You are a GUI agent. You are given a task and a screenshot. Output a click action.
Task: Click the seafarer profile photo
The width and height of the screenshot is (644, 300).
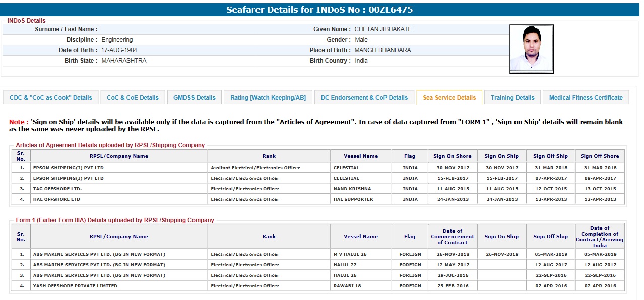(x=531, y=49)
